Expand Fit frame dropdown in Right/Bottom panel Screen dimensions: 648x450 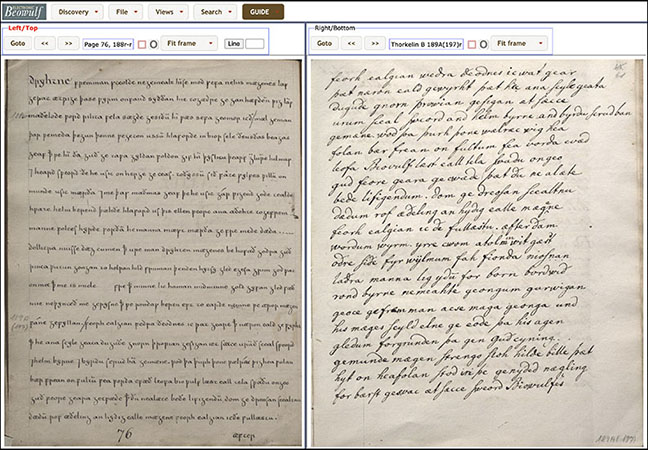coord(519,43)
